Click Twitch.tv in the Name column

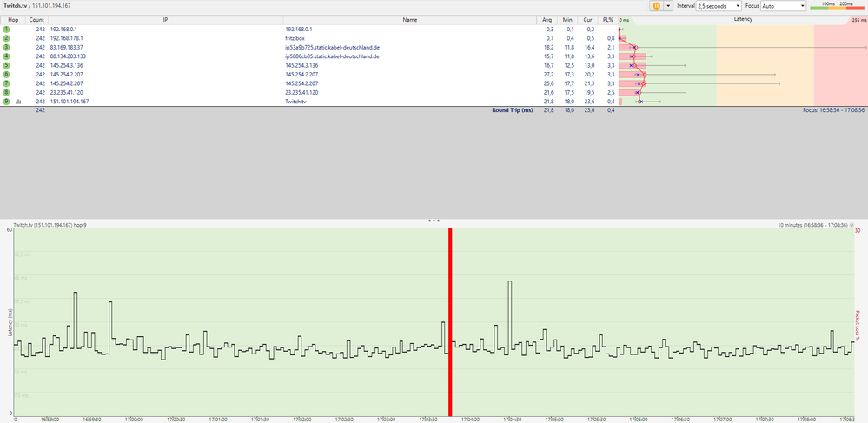pyautogui.click(x=294, y=102)
